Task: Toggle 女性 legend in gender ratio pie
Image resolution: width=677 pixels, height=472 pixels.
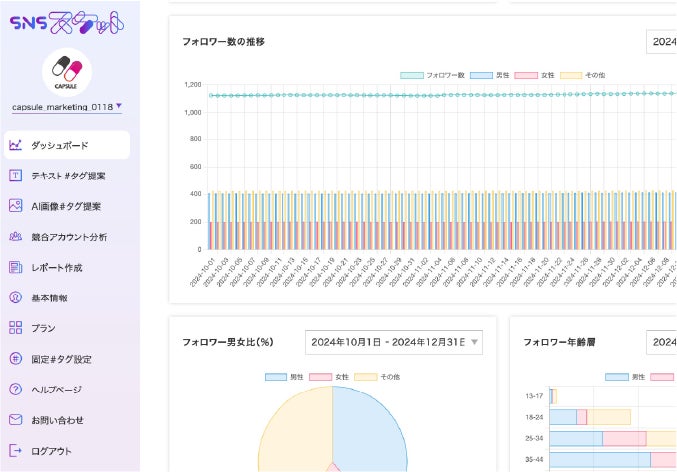Action: [x=329, y=377]
